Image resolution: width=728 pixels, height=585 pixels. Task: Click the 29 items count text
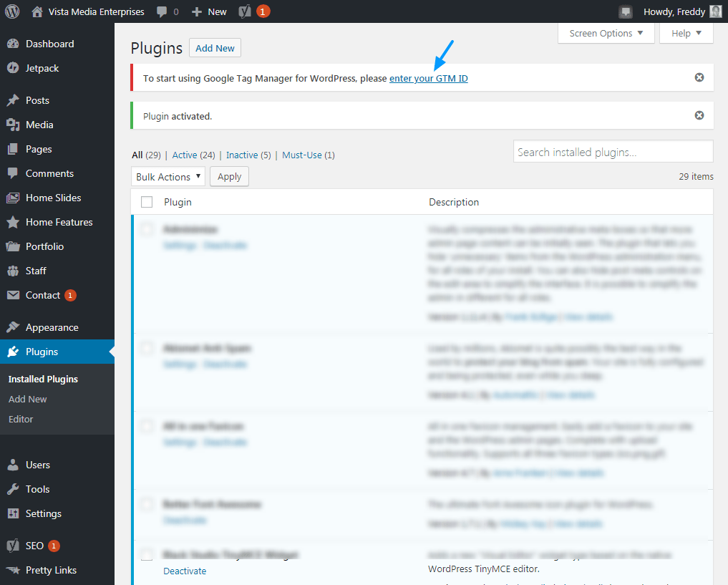(x=696, y=177)
